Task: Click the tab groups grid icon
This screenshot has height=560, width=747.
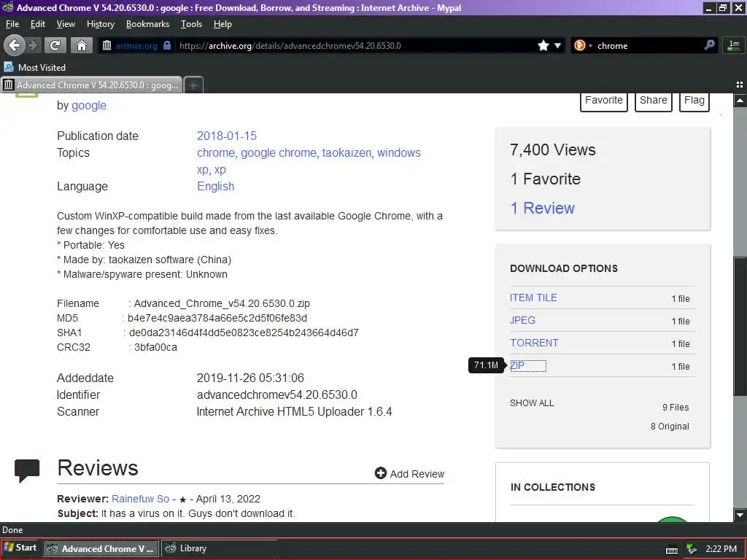Action: coord(740,85)
